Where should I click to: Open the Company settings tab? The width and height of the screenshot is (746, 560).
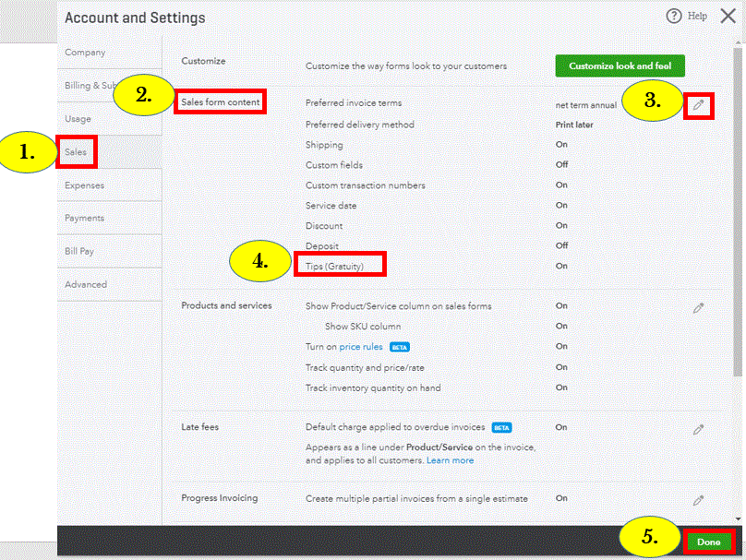[x=85, y=53]
